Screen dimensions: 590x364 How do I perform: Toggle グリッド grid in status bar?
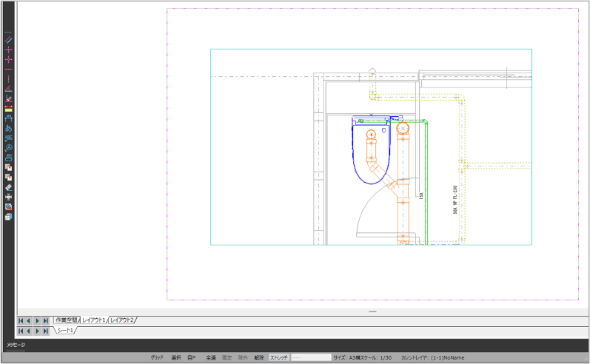pos(157,357)
